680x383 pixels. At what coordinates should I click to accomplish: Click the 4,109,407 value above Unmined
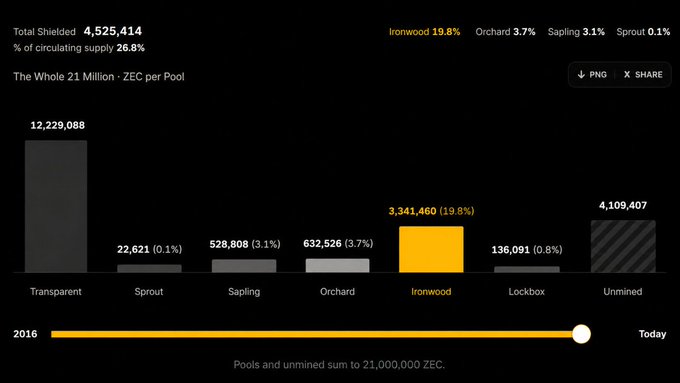coord(623,206)
